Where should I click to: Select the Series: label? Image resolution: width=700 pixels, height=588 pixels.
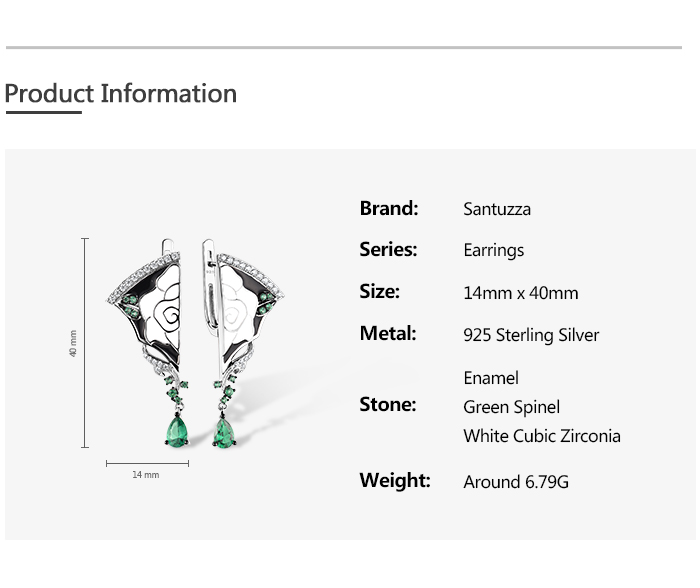pos(388,250)
